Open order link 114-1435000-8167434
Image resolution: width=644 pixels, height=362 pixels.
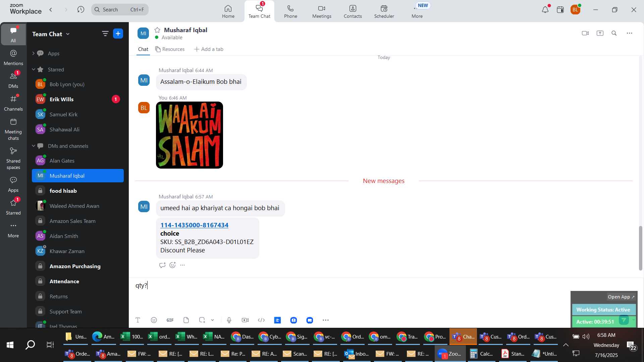(x=194, y=225)
